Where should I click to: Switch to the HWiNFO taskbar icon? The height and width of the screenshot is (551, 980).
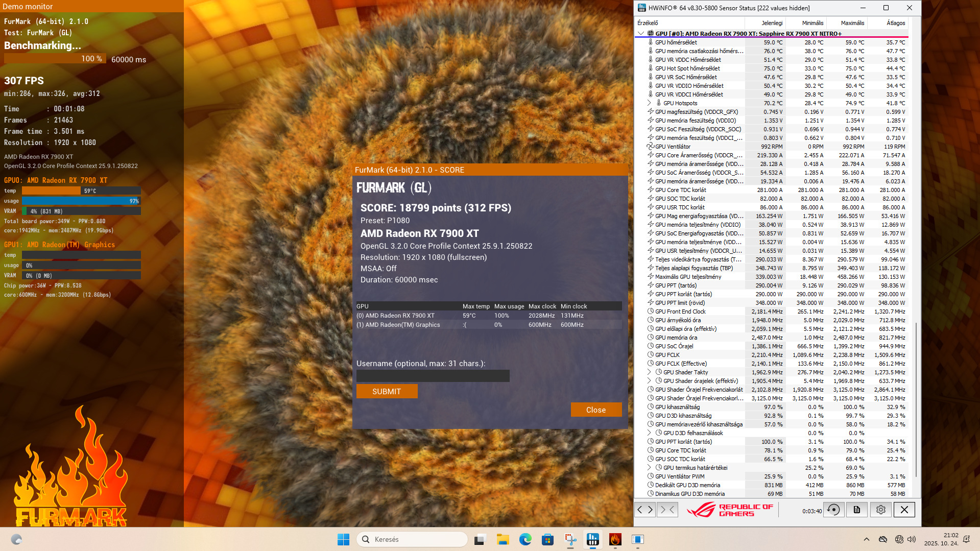(x=593, y=539)
